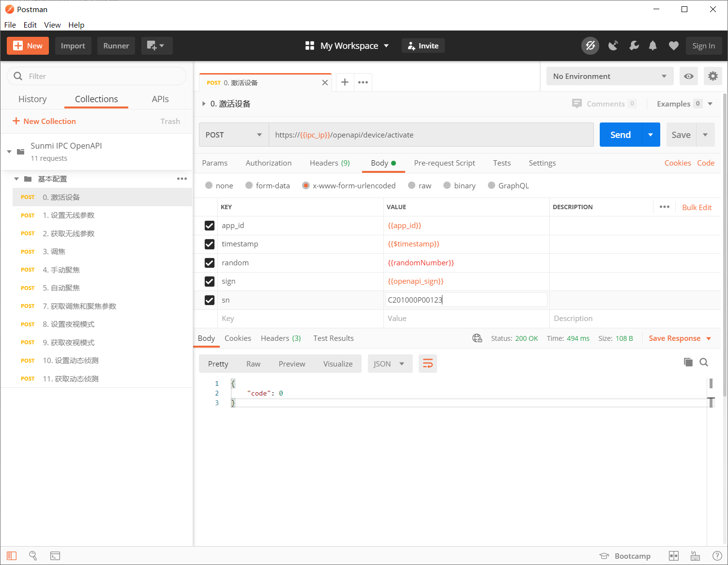728x565 pixels.
Task: Open the table columns three-dots menu
Action: 665,207
